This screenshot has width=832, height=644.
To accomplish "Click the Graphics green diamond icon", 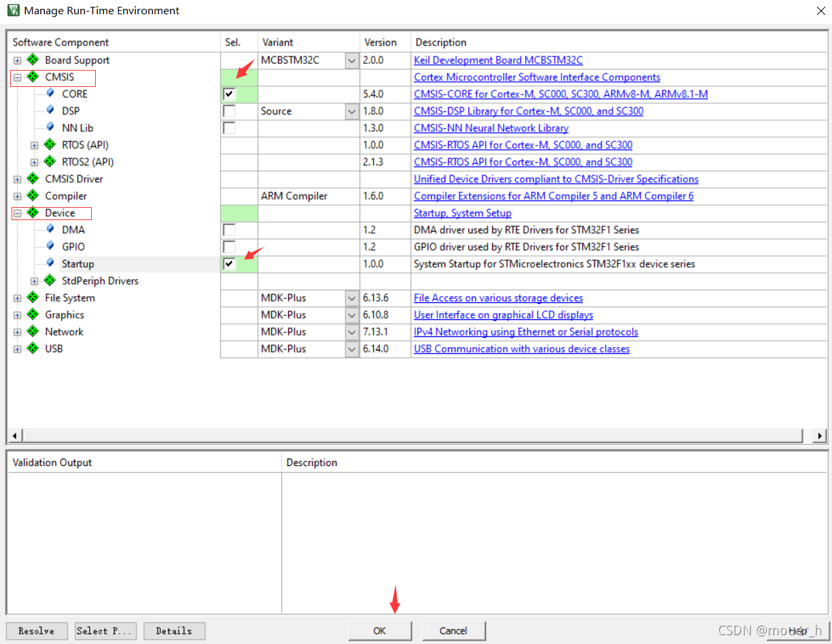I will pos(33,315).
